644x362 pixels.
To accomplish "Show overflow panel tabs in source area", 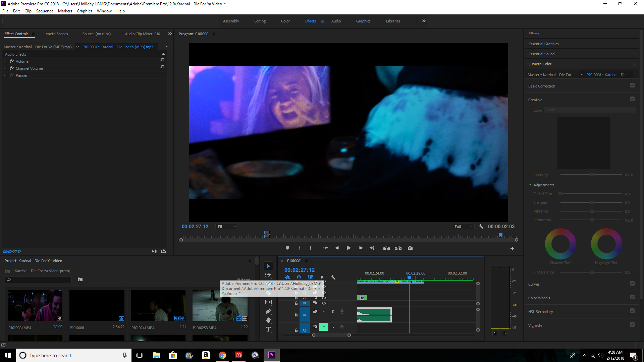I will (x=170, y=34).
